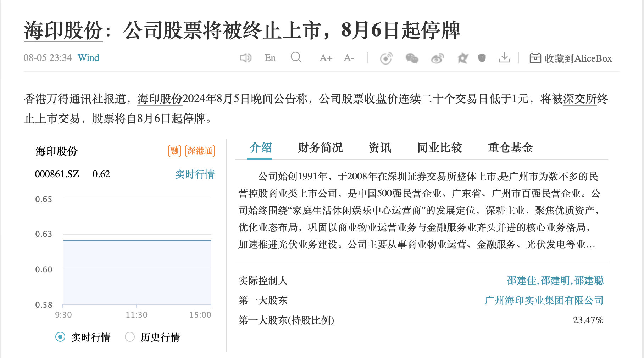644x358 pixels.
Task: Switch to the 财务简况 tab
Action: click(320, 148)
